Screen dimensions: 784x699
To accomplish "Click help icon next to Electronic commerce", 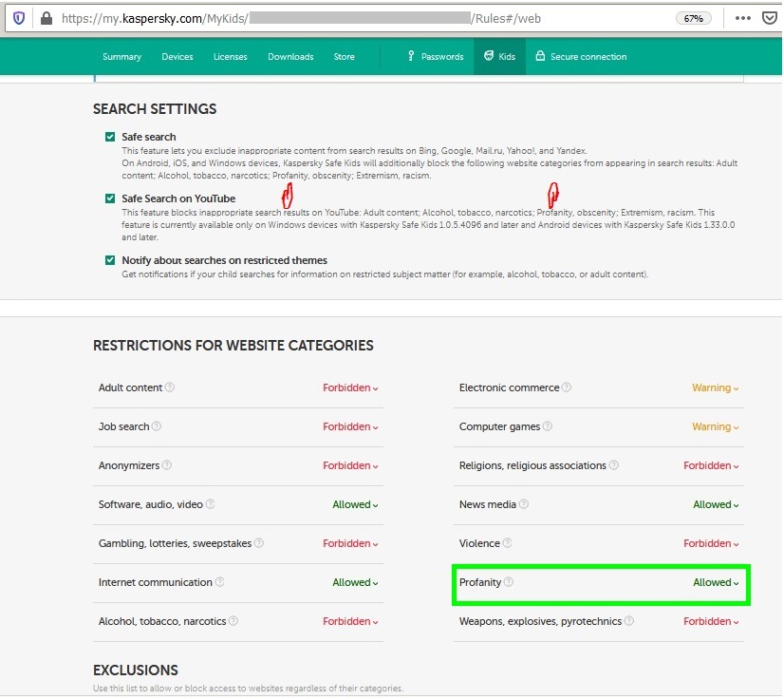I will pos(567,387).
